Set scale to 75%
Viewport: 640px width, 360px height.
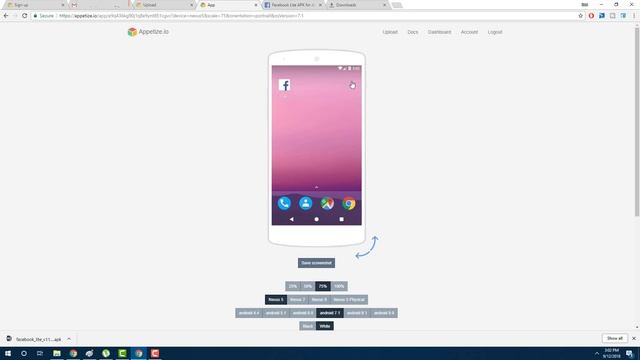pos(322,286)
